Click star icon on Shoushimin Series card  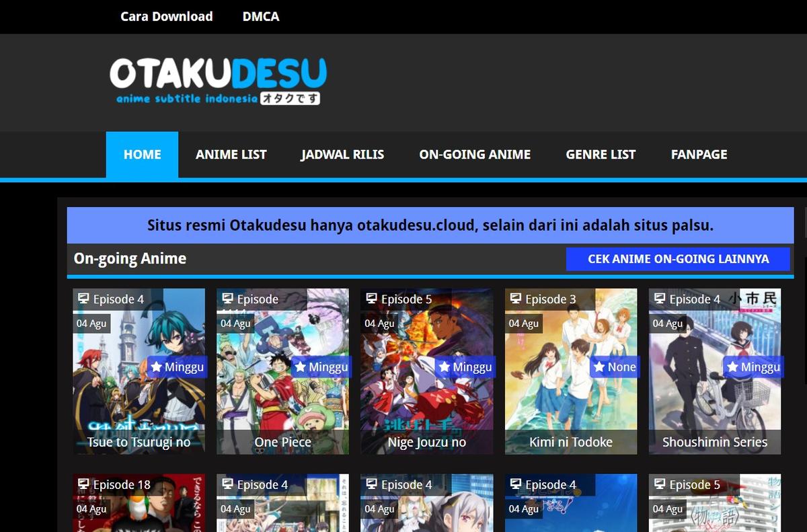pos(732,367)
